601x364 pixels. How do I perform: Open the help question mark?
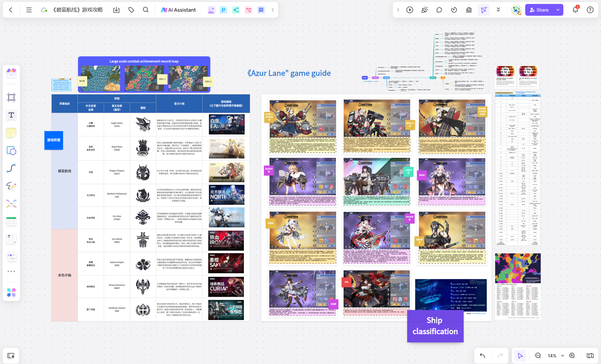click(x=590, y=10)
